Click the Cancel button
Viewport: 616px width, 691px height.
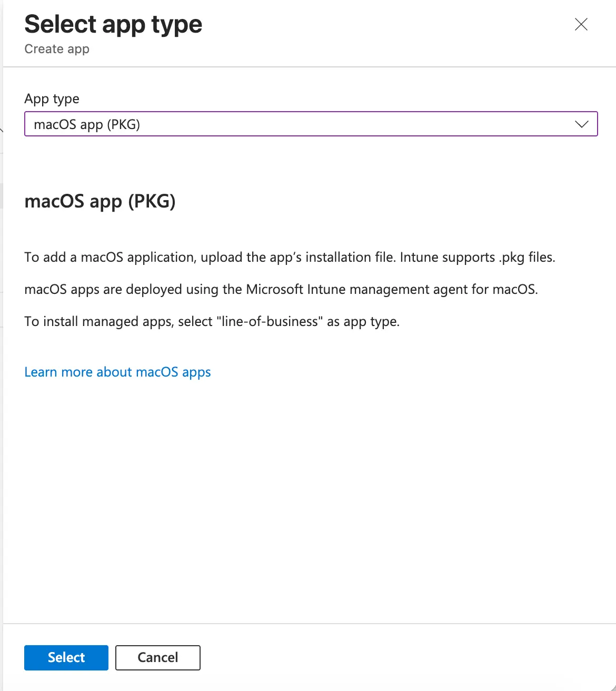click(x=157, y=657)
